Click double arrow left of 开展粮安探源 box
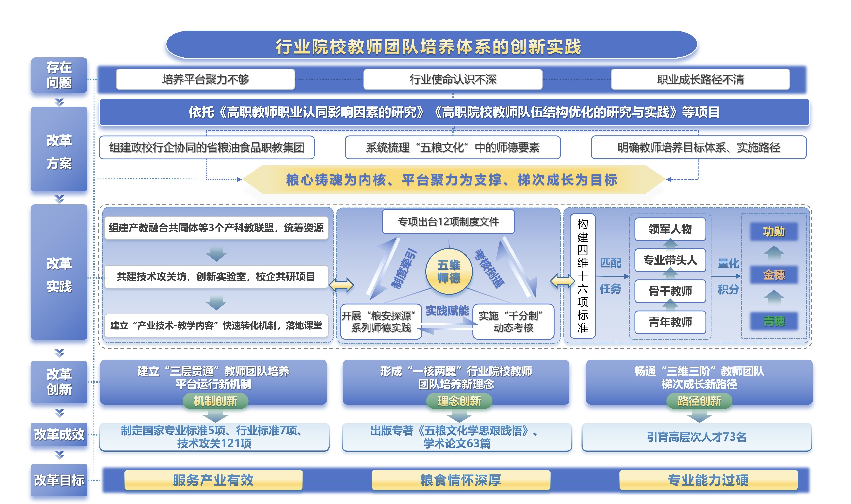Screen dimensions: 851x504 [x=341, y=285]
